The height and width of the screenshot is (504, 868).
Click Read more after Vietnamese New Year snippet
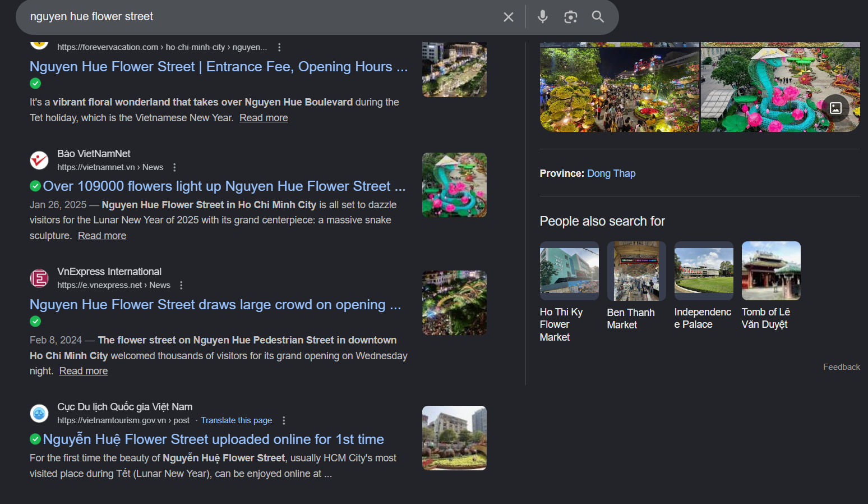click(x=264, y=118)
